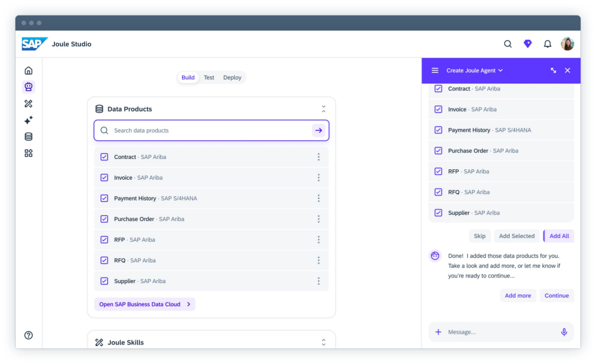The height and width of the screenshot is (364, 596).
Task: Uncheck Payment History in Data Products list
Action: pos(104,198)
